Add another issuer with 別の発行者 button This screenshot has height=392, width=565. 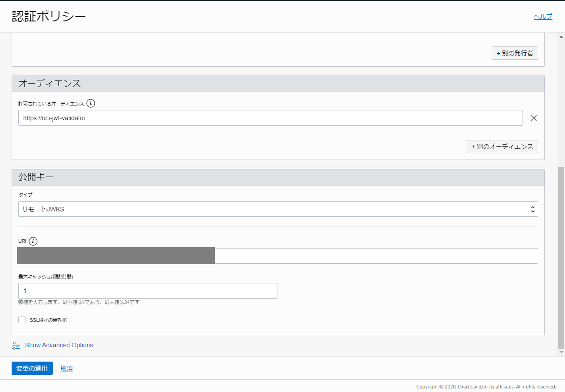coord(514,53)
